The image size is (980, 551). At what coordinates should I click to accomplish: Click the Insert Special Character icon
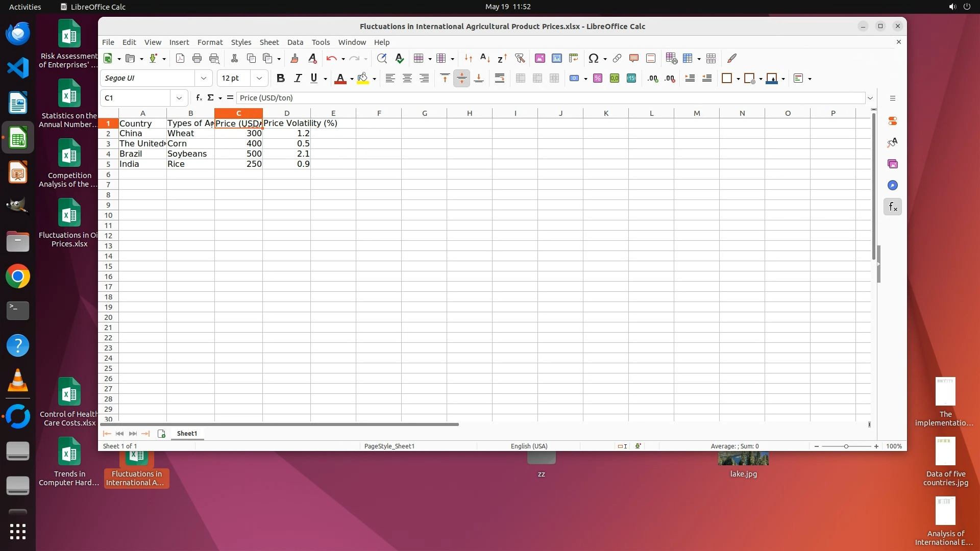point(593,58)
